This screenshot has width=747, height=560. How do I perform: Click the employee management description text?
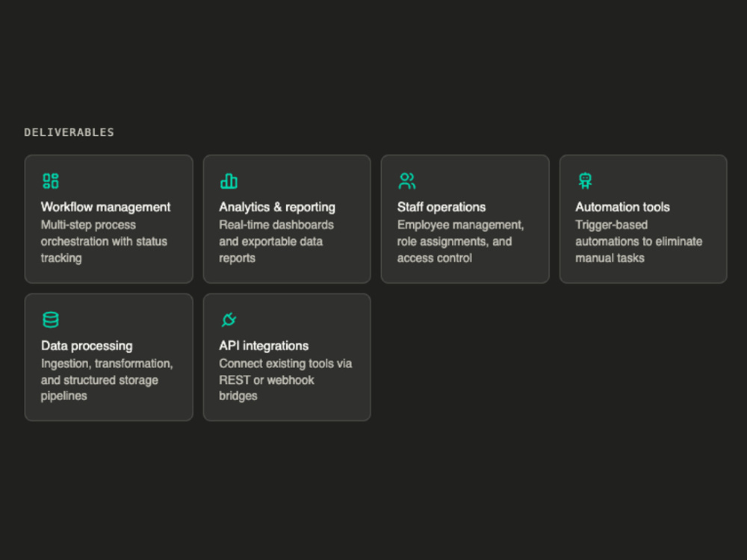[x=460, y=241]
